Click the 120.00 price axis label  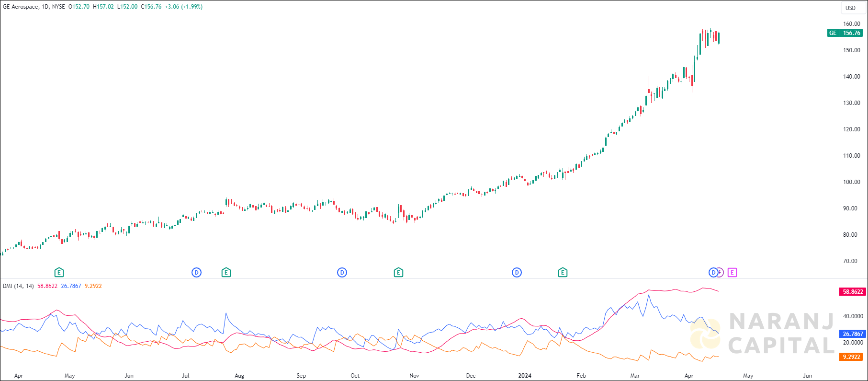tap(851, 129)
